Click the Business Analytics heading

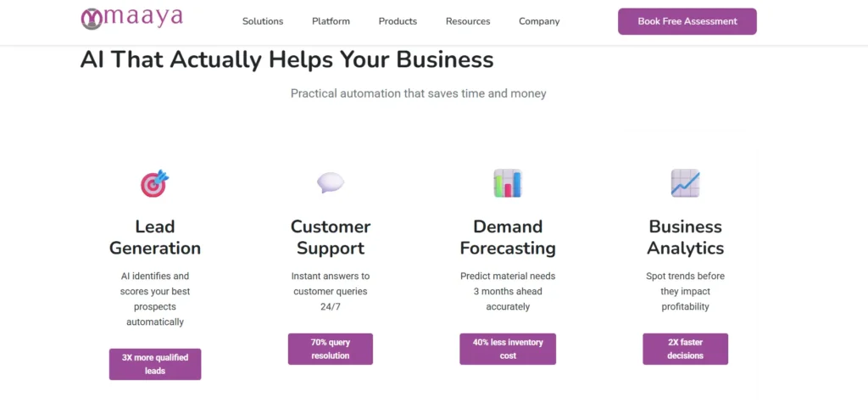coord(685,238)
